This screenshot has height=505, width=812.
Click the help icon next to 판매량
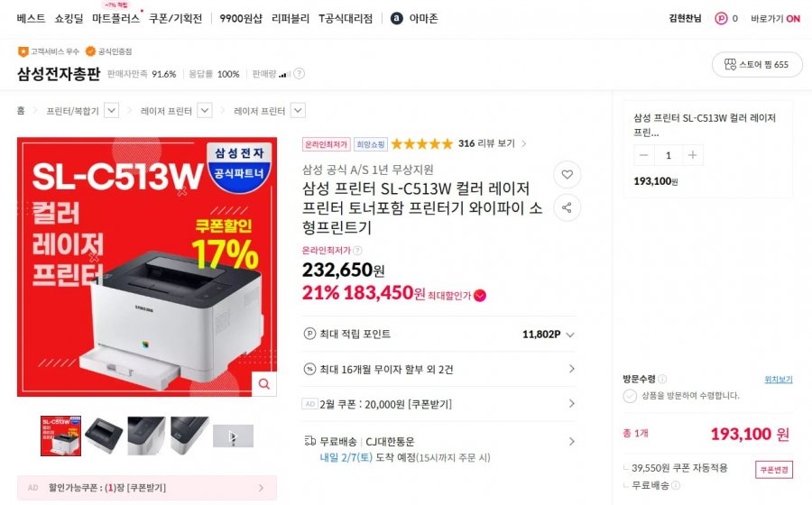(x=299, y=74)
